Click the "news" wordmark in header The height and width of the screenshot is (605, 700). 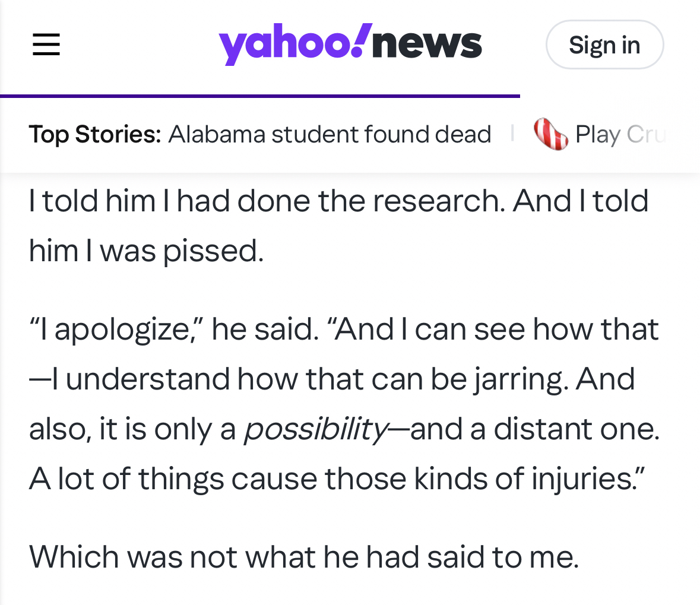(x=427, y=45)
